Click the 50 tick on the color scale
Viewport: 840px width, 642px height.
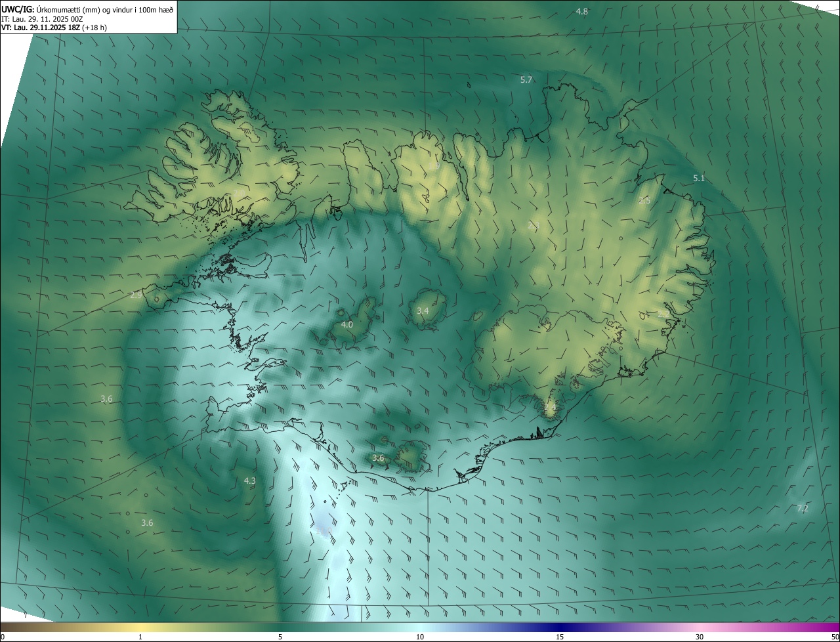tap(835, 637)
